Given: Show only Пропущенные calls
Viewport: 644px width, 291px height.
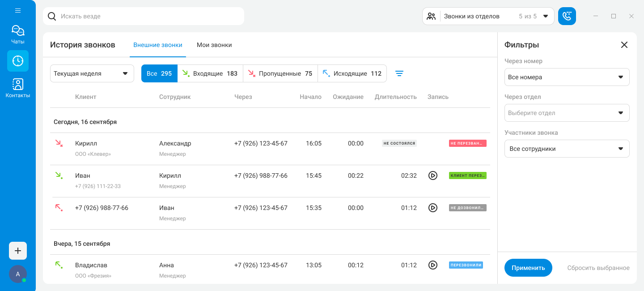Looking at the screenshot, I should 280,73.
